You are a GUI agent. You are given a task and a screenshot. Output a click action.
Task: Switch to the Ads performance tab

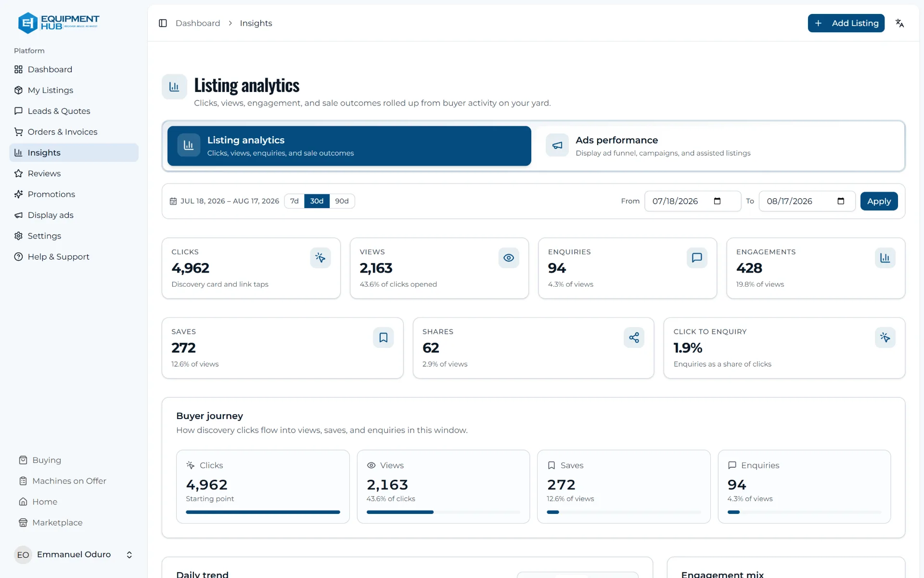click(x=718, y=146)
